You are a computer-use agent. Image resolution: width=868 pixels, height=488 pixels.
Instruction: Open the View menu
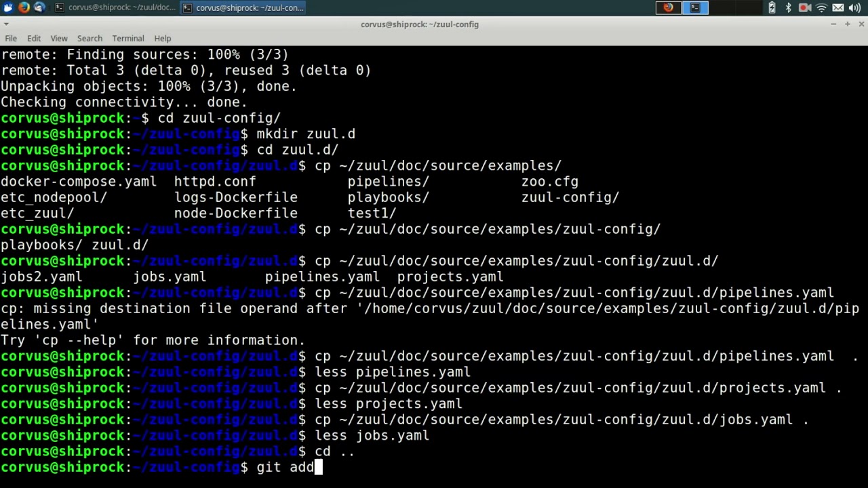59,39
